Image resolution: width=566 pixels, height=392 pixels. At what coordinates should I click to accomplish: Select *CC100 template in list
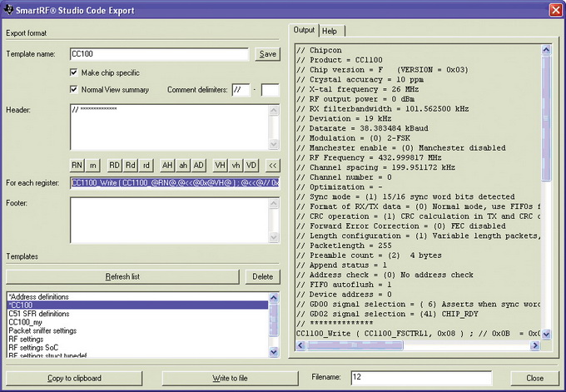click(x=137, y=305)
